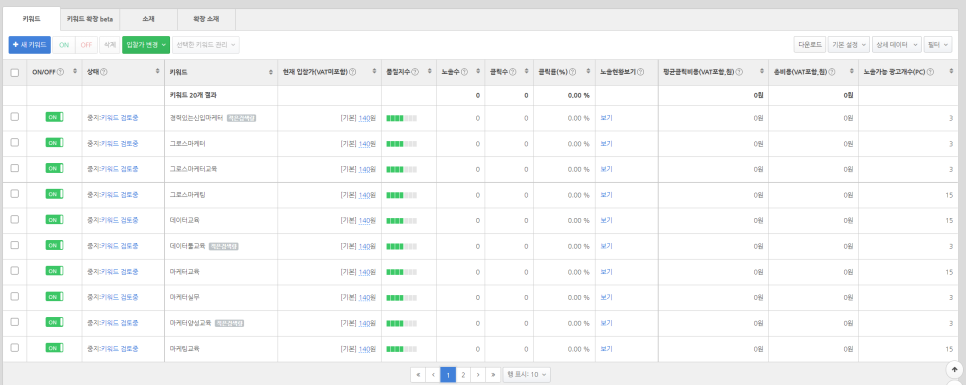Check the checkbox for 데이터교육 row

coord(15,219)
